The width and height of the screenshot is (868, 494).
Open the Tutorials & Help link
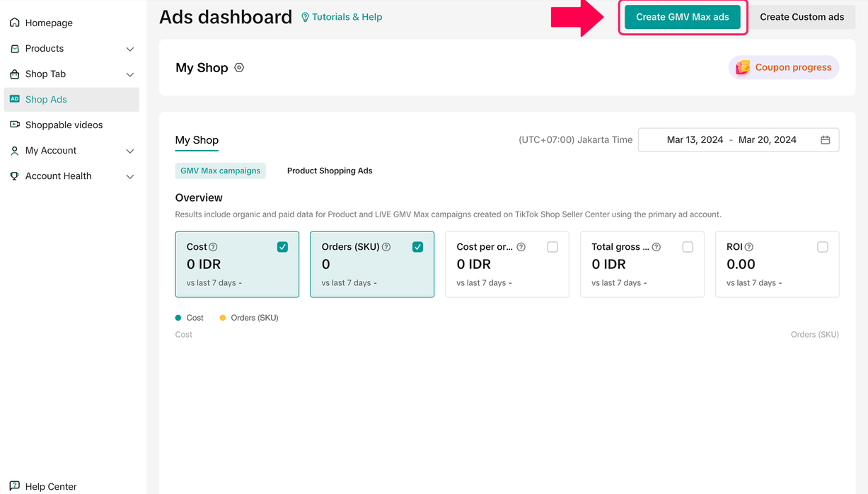342,17
